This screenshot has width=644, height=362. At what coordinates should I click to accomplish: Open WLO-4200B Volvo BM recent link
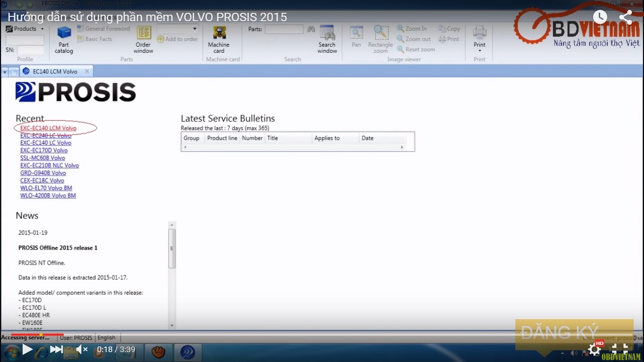point(48,196)
